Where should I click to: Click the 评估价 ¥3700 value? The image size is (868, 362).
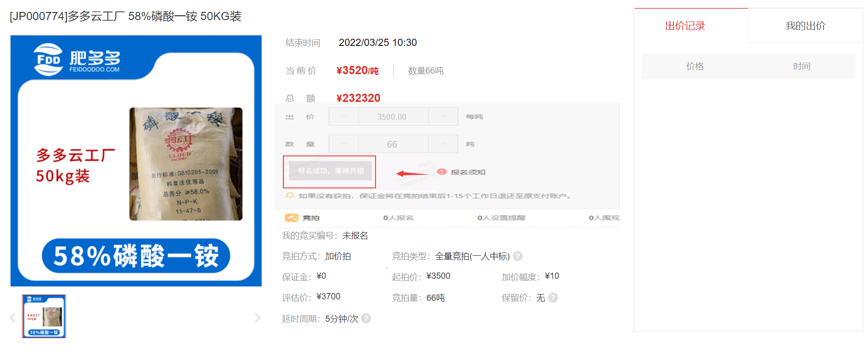[328, 297]
